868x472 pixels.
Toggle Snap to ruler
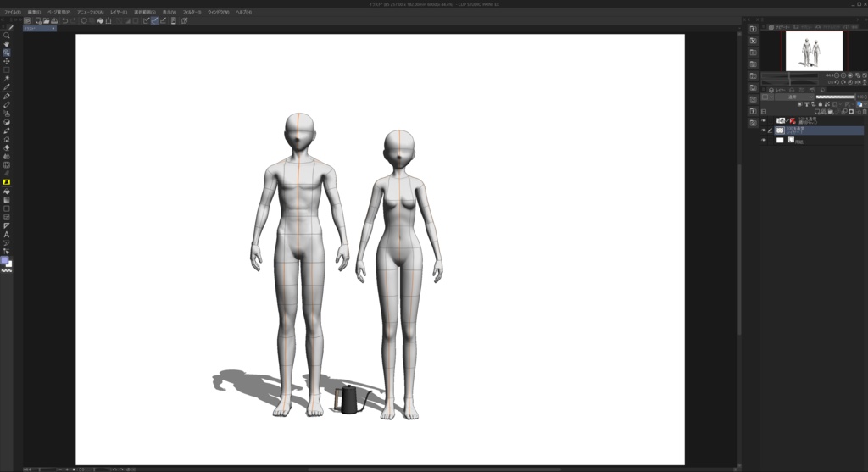click(146, 20)
